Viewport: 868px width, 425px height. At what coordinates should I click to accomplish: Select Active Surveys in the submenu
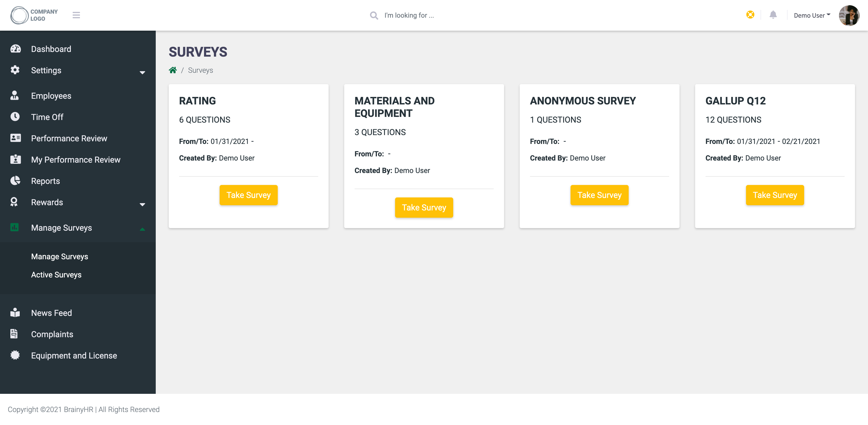coord(56,275)
